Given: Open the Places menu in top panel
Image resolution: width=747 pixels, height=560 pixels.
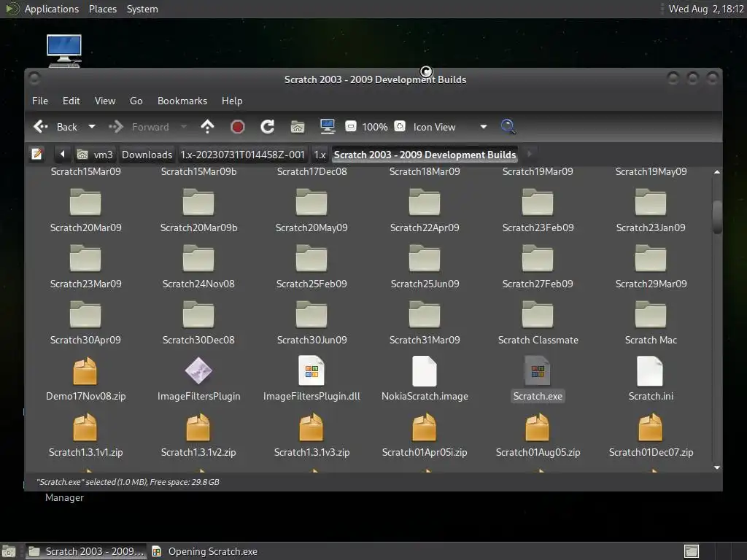Looking at the screenshot, I should coord(103,9).
